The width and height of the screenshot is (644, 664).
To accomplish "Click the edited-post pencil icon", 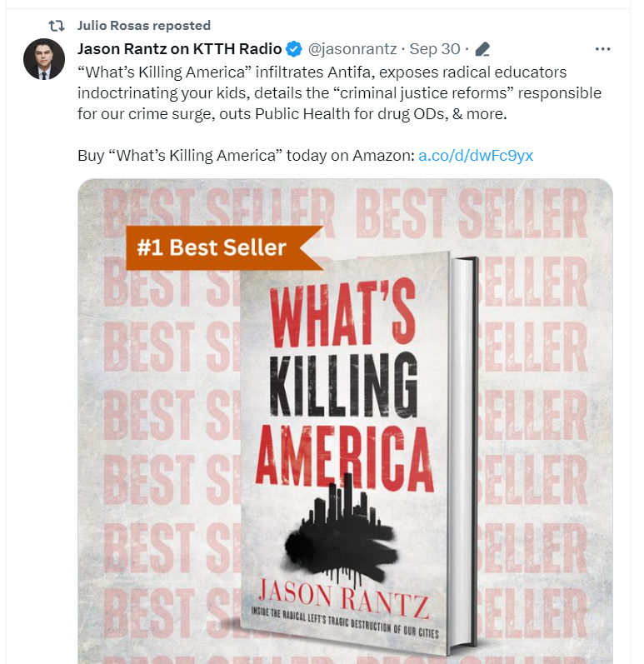I will pos(482,49).
